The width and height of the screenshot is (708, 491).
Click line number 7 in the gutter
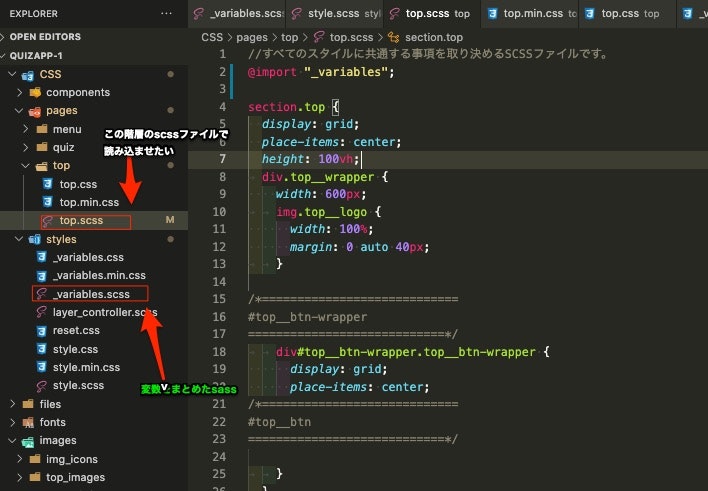point(223,159)
